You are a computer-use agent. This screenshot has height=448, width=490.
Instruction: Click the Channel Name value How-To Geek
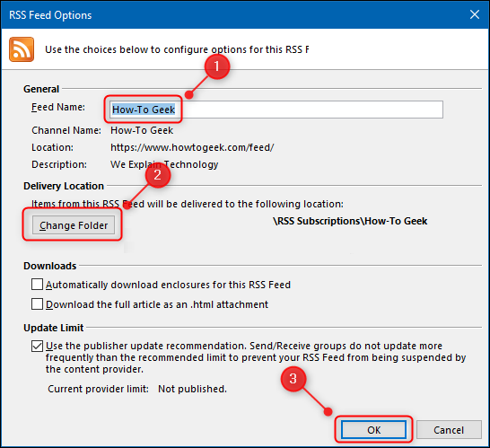click(142, 130)
